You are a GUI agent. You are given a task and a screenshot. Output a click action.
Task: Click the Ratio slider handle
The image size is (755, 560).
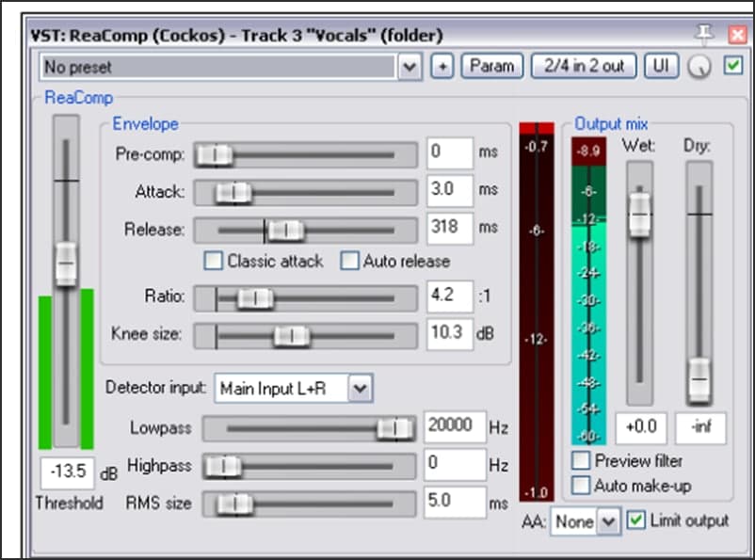255,298
